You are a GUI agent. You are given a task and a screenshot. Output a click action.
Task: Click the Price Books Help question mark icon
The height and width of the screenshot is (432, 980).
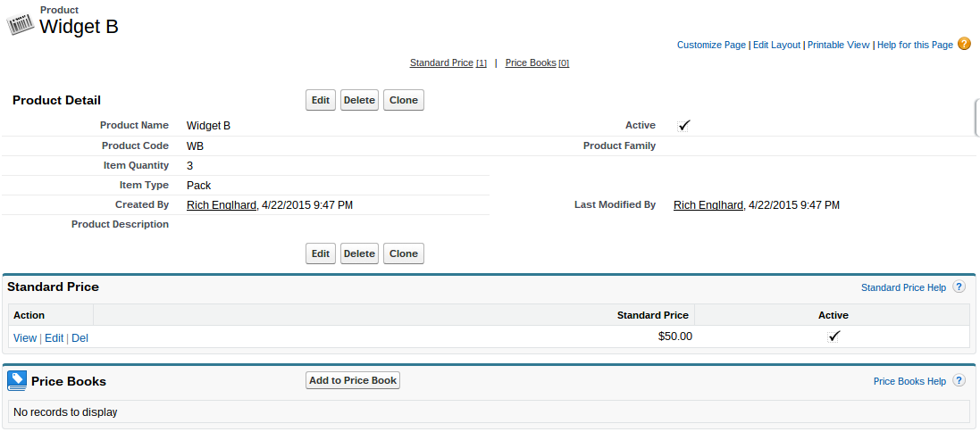coord(959,381)
